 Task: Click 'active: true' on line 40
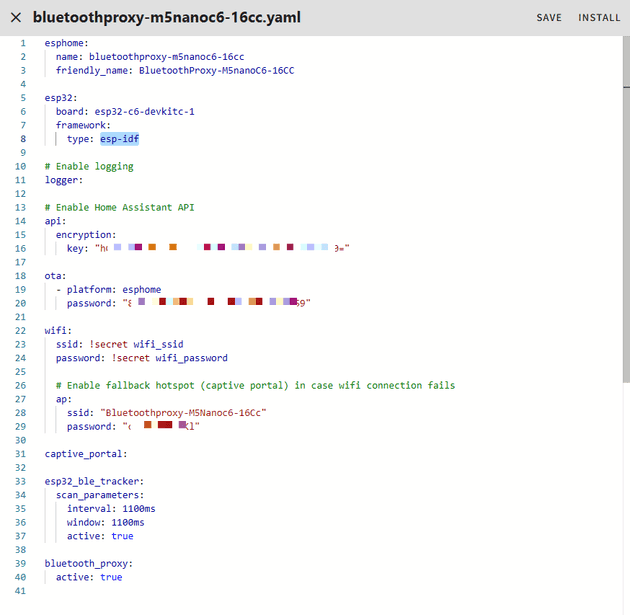click(x=89, y=577)
